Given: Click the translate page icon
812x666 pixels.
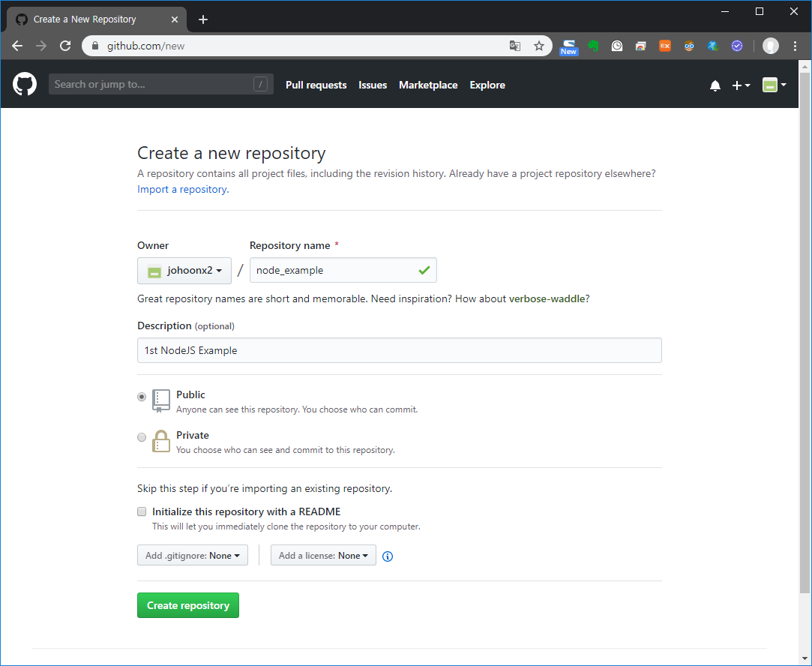Looking at the screenshot, I should coord(515,46).
